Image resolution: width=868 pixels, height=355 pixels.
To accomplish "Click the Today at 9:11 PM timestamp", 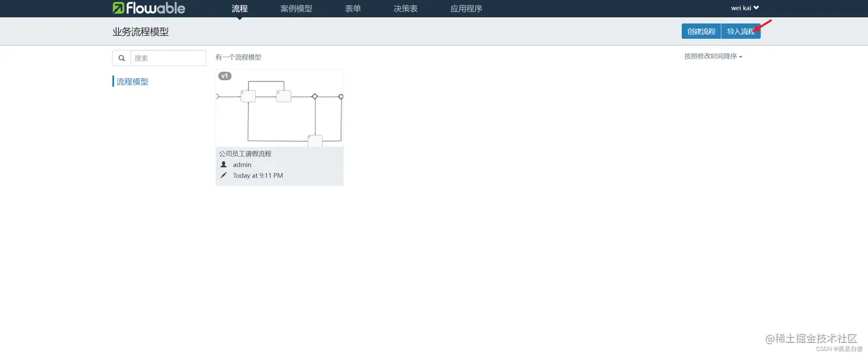I will click(x=258, y=175).
